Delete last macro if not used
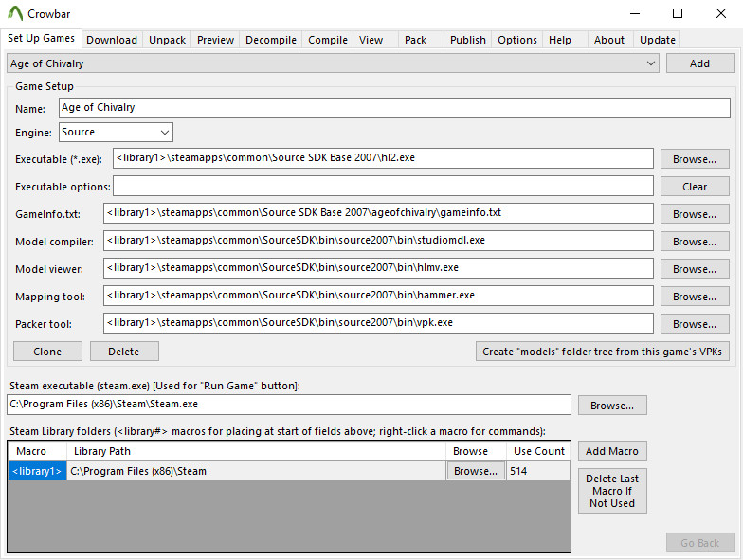743x560 pixels. pos(612,491)
